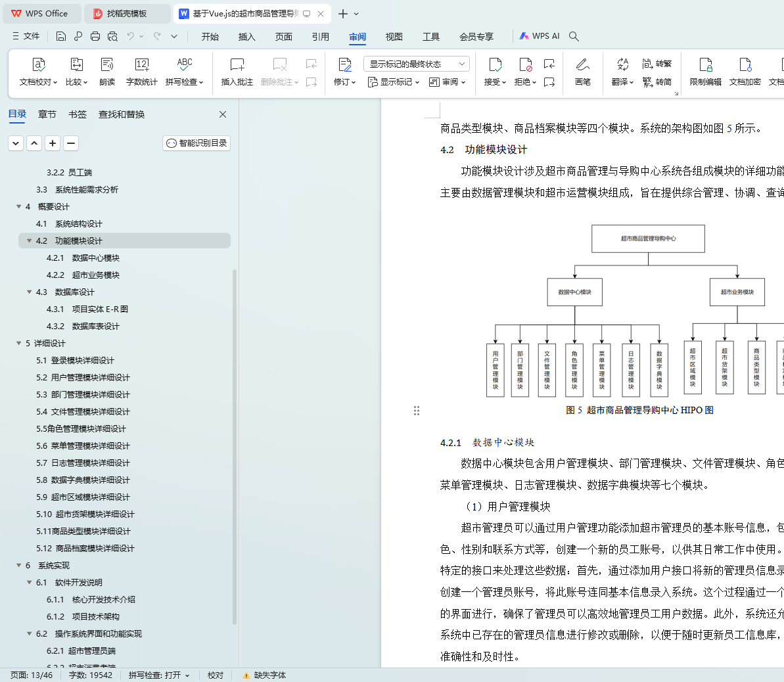Switch to WPS Office home tab
The height and width of the screenshot is (682, 784).
tap(41, 14)
